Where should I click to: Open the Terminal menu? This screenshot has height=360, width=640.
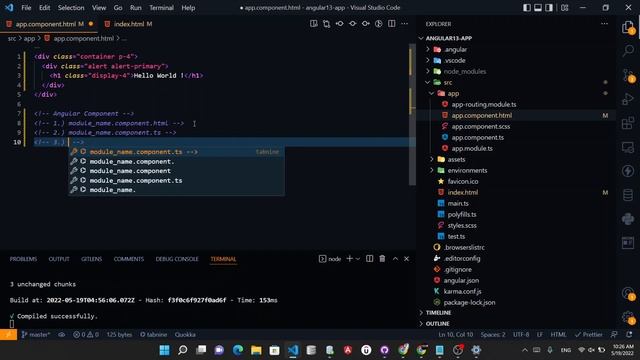(161, 8)
